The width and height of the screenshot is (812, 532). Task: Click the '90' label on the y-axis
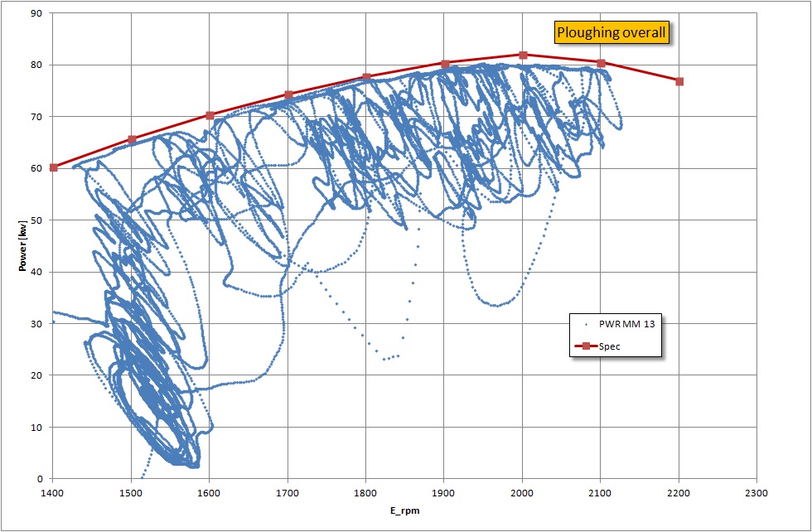click(x=37, y=13)
